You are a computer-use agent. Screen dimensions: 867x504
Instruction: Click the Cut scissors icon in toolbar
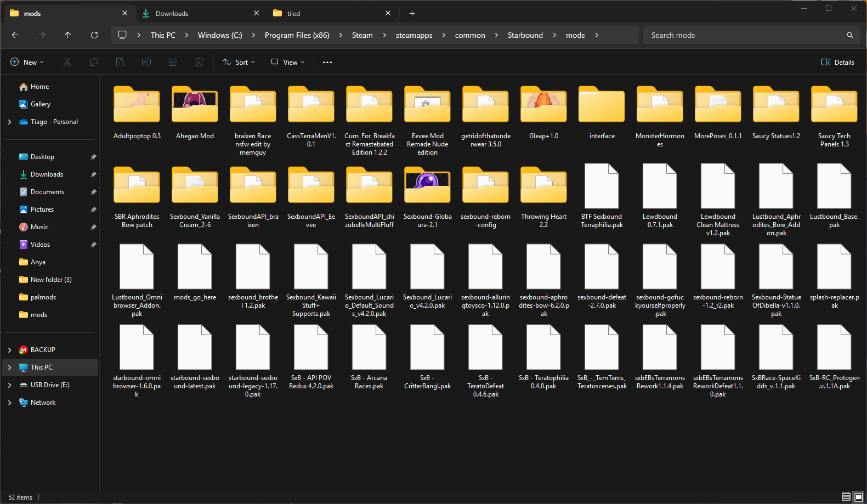tap(67, 63)
